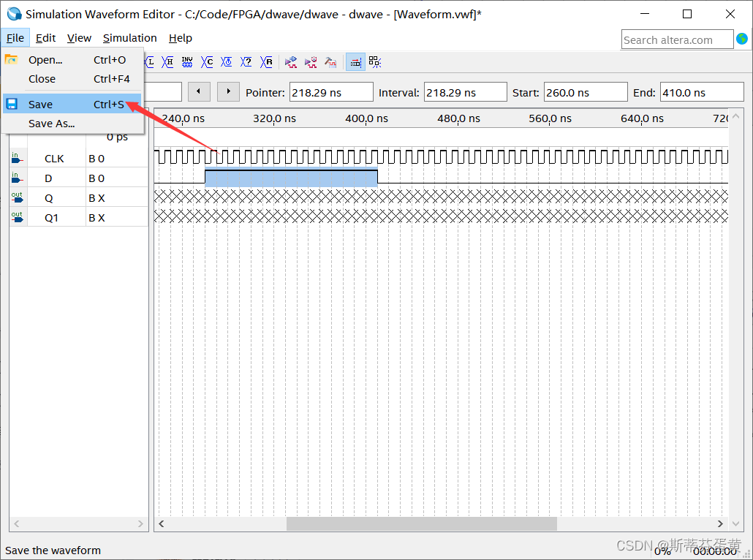Open the File menu
Viewport: 753px width, 560px height.
(x=15, y=38)
